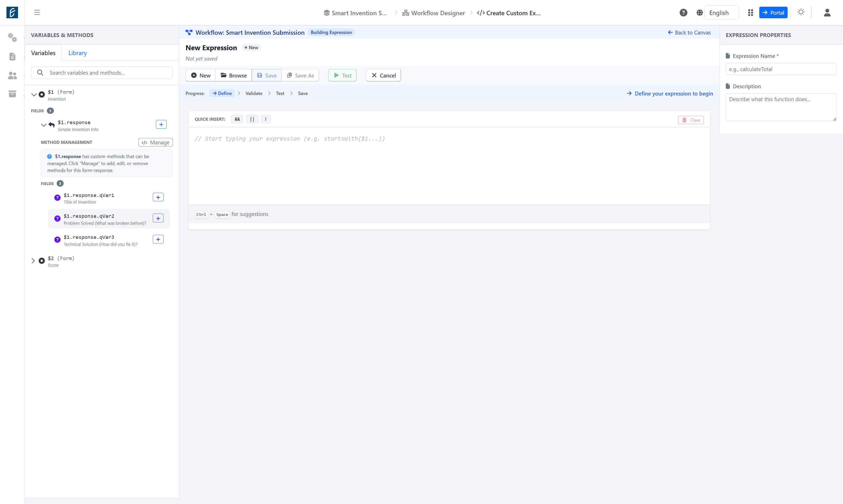Toggle the light/dark theme sun icon
This screenshot has width=843, height=504.
click(801, 12)
